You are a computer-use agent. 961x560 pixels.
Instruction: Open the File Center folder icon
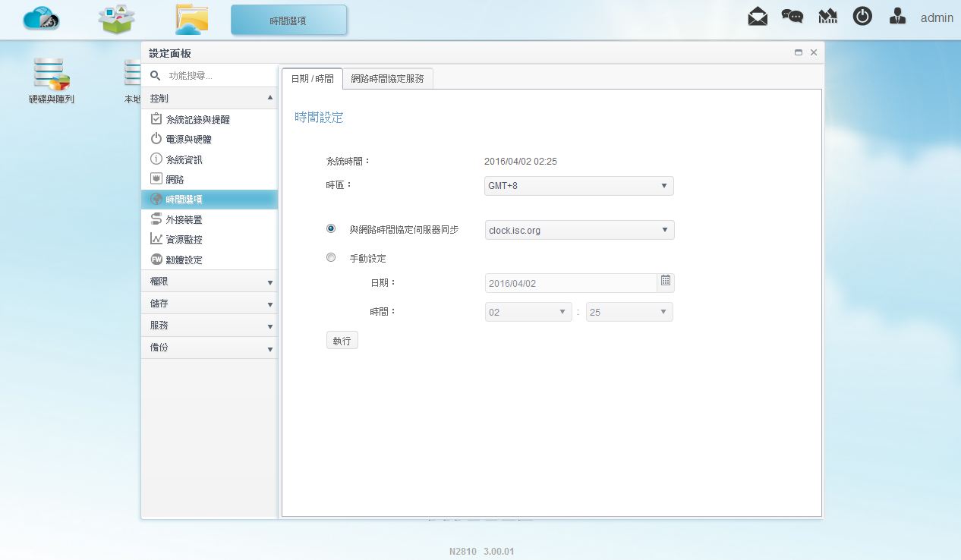click(192, 19)
